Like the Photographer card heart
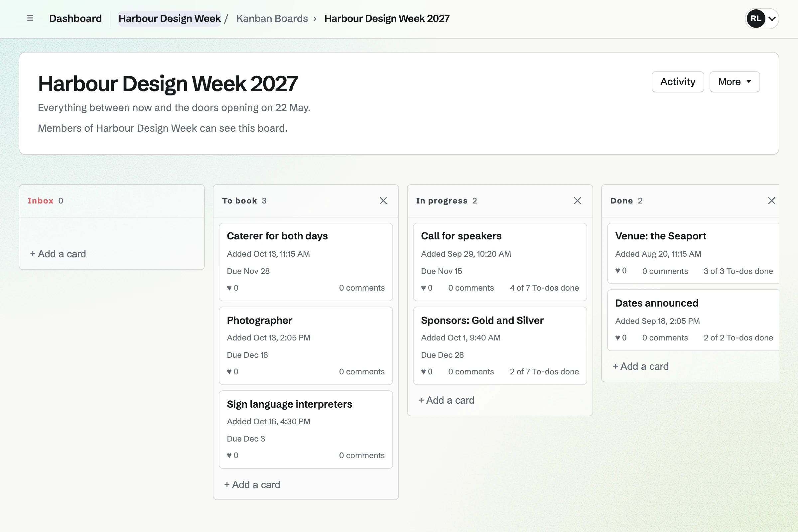 232,371
